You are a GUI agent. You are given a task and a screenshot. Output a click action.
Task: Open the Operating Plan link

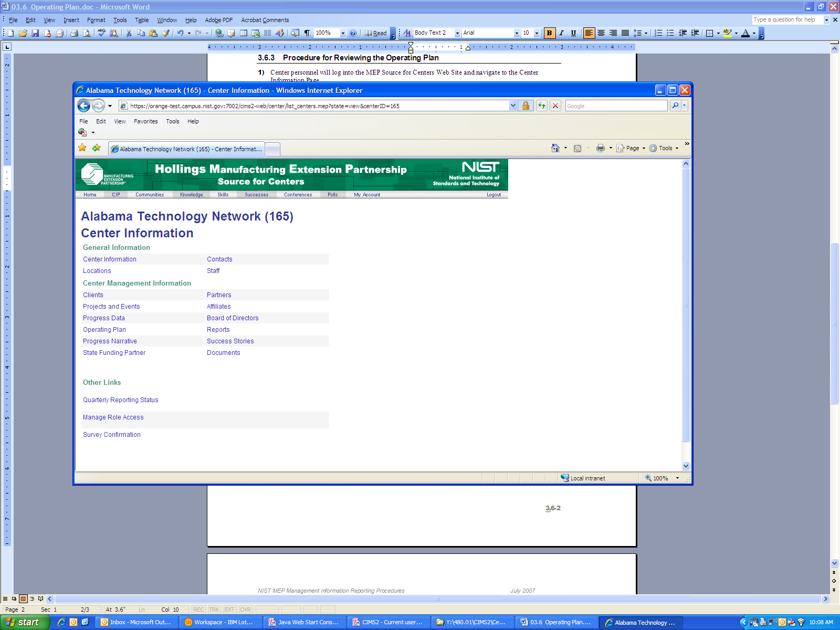coord(104,330)
